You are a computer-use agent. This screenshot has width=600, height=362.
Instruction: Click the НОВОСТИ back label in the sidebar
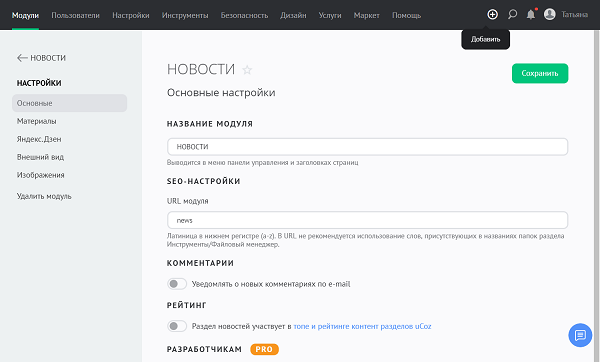[48, 58]
